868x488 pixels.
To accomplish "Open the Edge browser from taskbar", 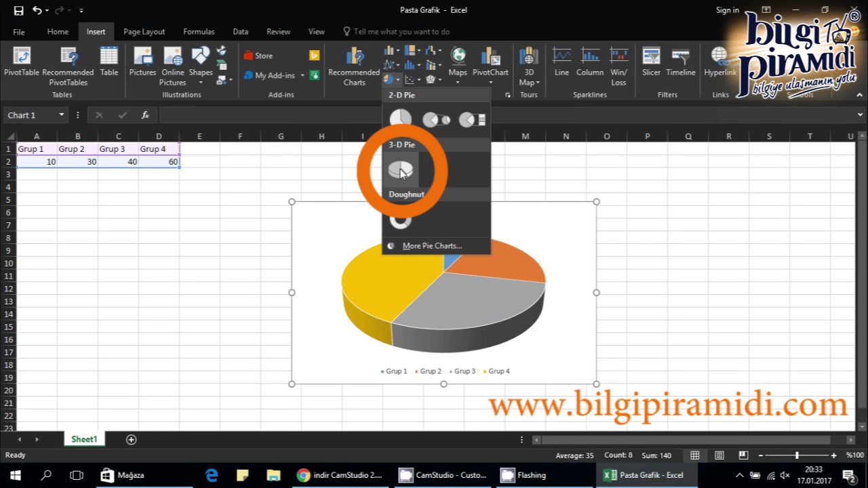I will pyautogui.click(x=212, y=475).
